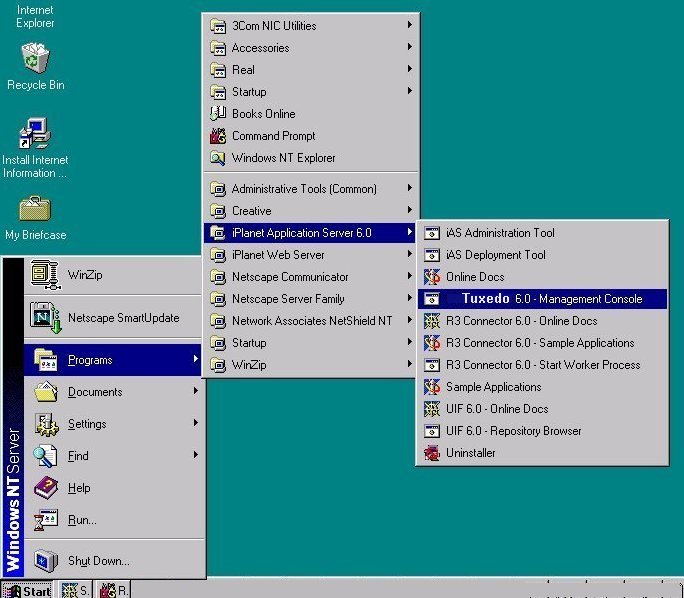Click the Documents folder icon
The image size is (684, 598).
(46, 391)
